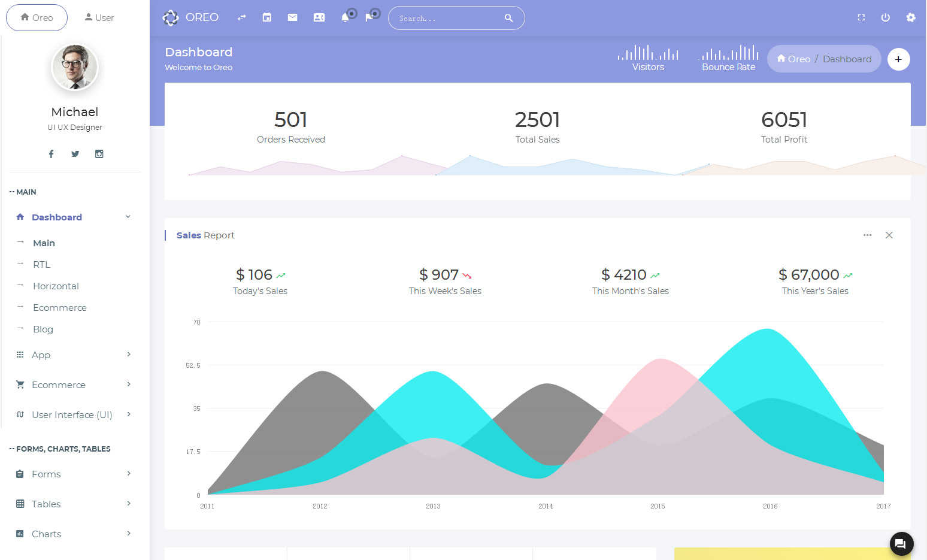Click the search magnifier icon
This screenshot has height=560, width=927.
[x=508, y=18]
